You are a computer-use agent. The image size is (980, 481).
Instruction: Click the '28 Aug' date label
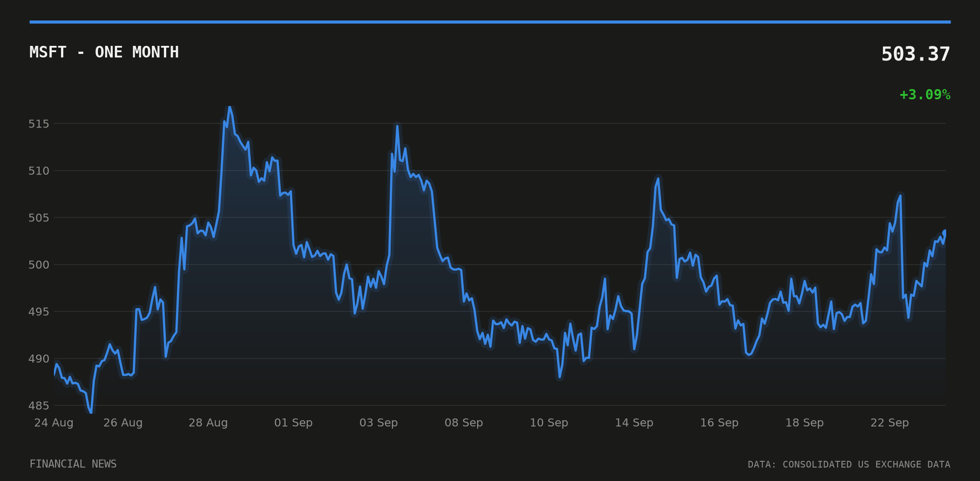pyautogui.click(x=208, y=423)
